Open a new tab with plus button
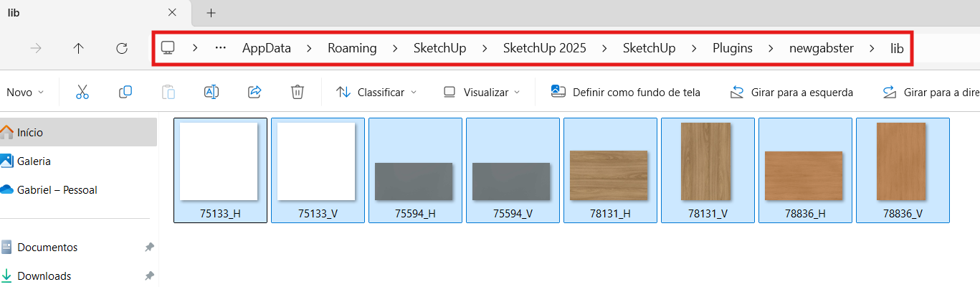980x287 pixels. 211,13
